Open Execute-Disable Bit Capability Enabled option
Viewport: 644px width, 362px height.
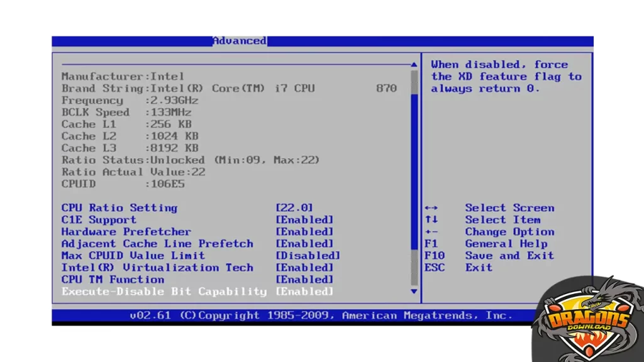coord(304,292)
